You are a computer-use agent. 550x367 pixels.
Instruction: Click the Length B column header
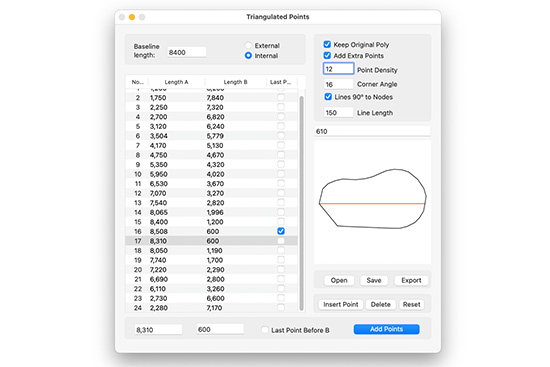pyautogui.click(x=235, y=82)
